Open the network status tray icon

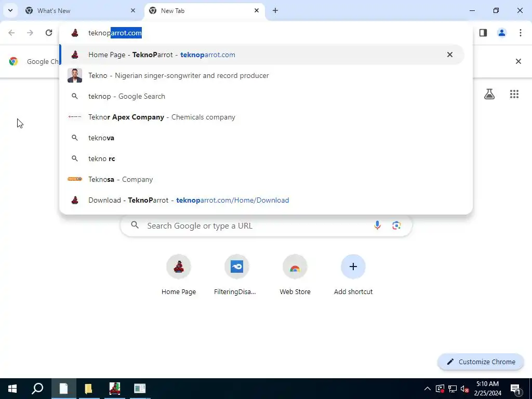click(x=453, y=389)
